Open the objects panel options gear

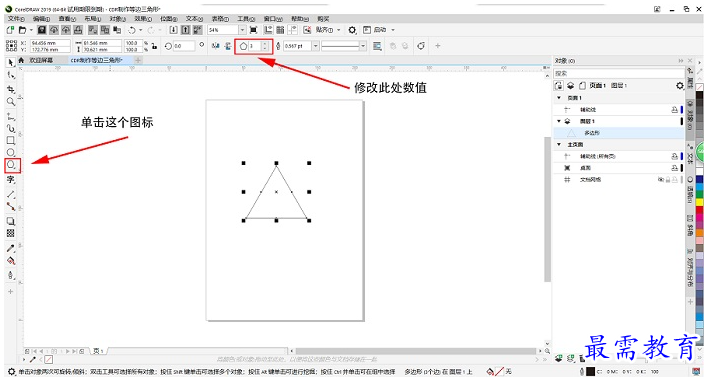tap(679, 85)
